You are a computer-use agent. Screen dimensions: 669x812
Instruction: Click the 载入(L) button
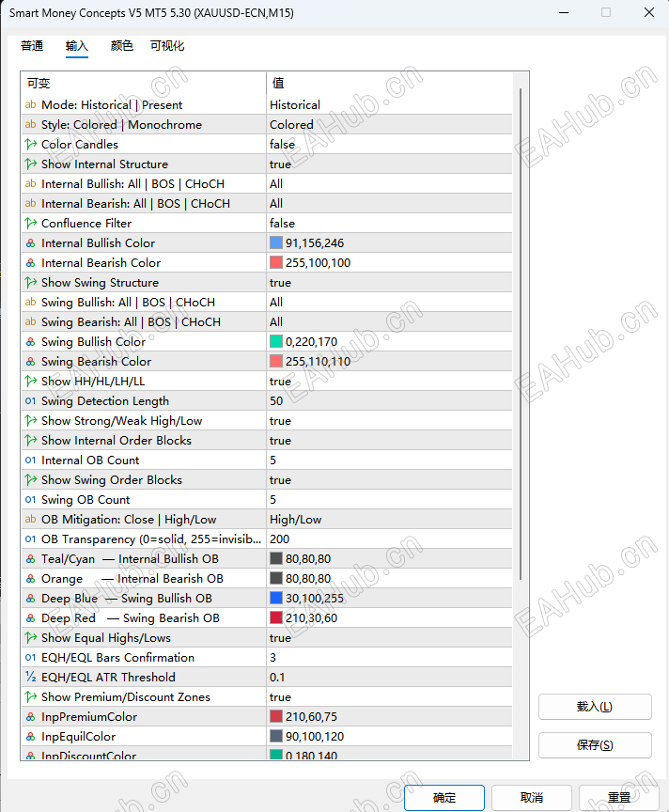(595, 707)
